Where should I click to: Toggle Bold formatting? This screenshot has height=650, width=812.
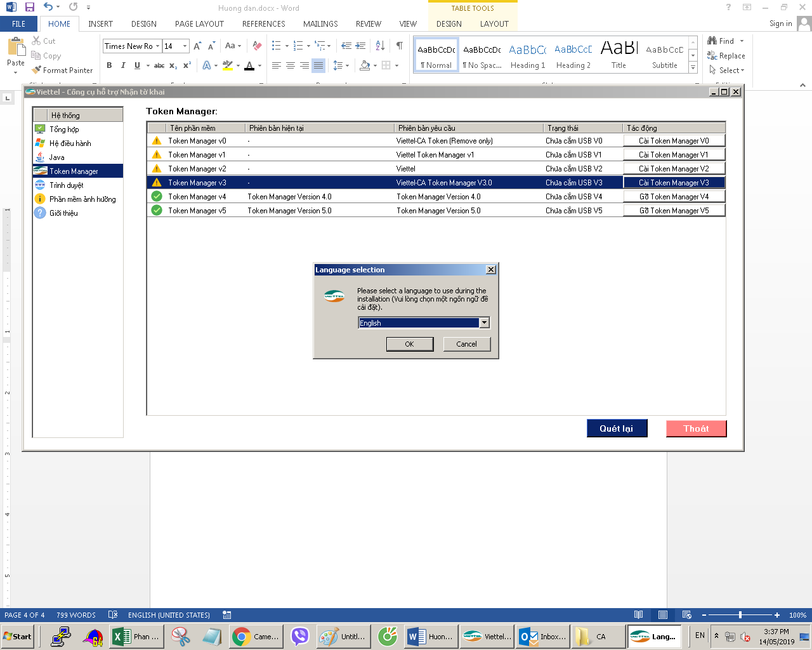coord(109,65)
